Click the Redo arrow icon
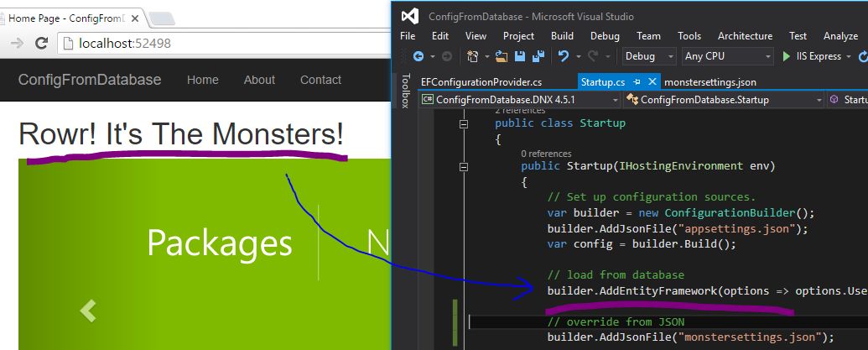The image size is (868, 350). point(593,56)
